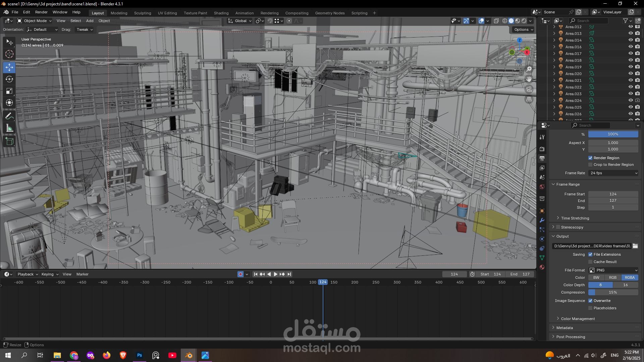This screenshot has width=644, height=362.
Task: Disable the Render Region checkbox
Action: point(590,158)
